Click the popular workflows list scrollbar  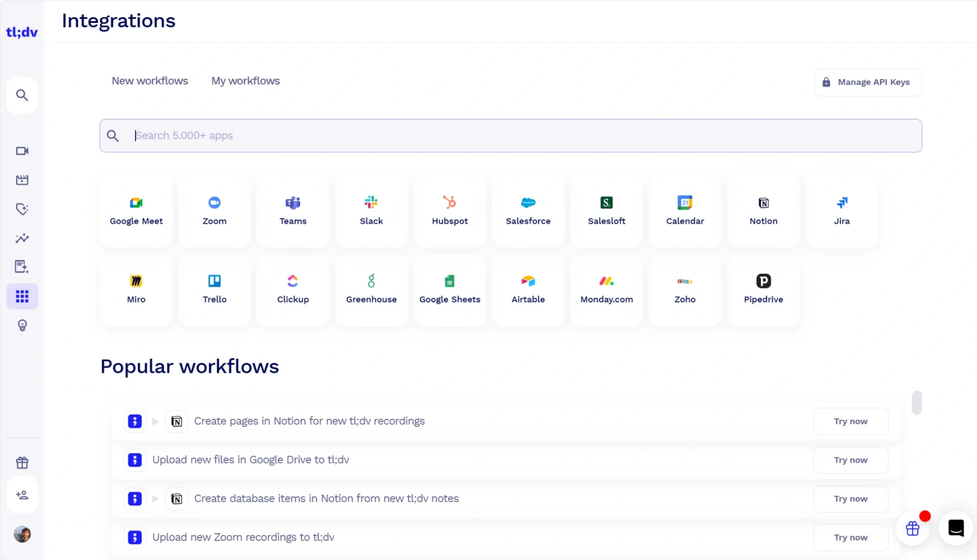click(x=916, y=403)
